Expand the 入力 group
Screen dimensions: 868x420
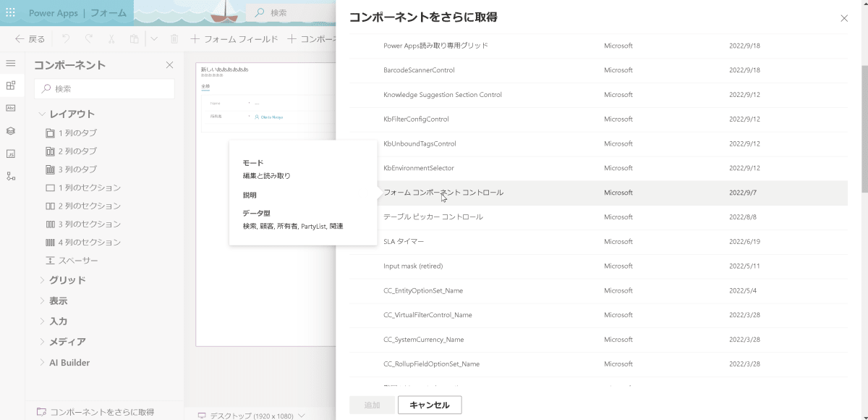point(53,322)
